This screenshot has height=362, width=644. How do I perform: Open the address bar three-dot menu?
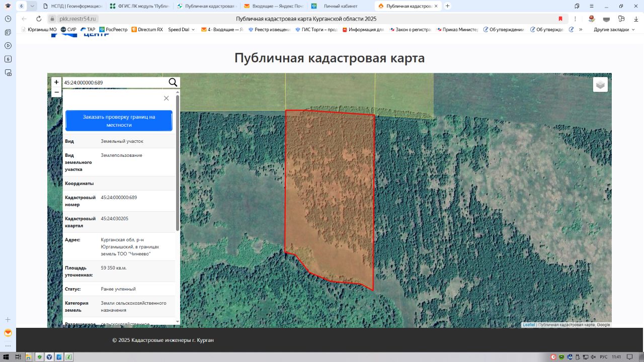(x=575, y=19)
